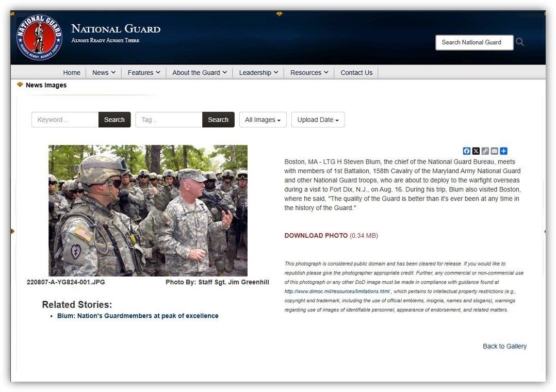Share the photo by email icon
The height and width of the screenshot is (392, 556).
coord(495,151)
